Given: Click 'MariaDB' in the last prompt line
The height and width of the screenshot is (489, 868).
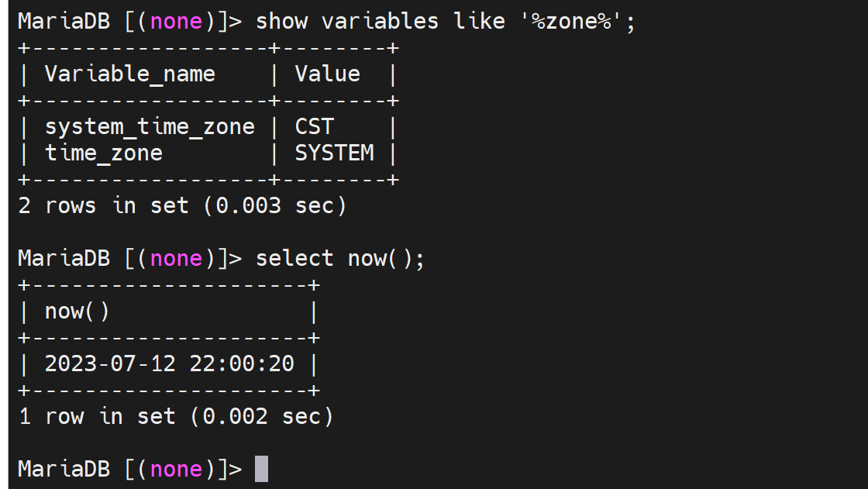Looking at the screenshot, I should (x=64, y=469).
